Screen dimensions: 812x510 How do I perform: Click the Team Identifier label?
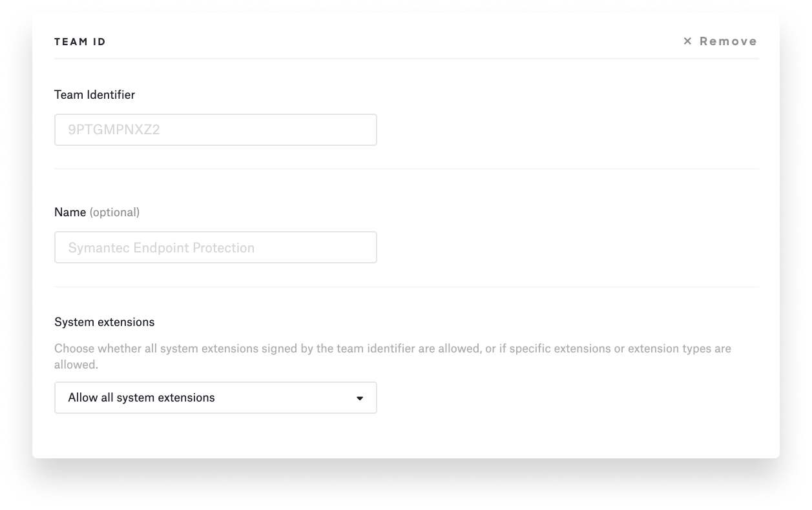[95, 94]
